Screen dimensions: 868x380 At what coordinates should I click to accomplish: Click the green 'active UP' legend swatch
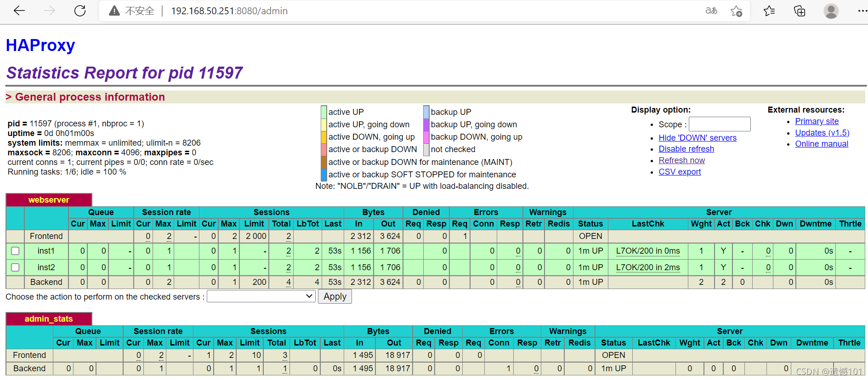click(324, 112)
